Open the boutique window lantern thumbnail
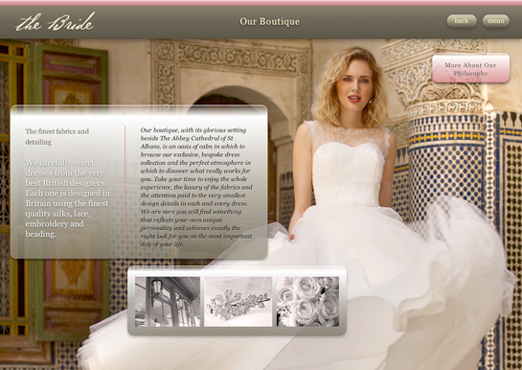The image size is (522, 370). 168,302
